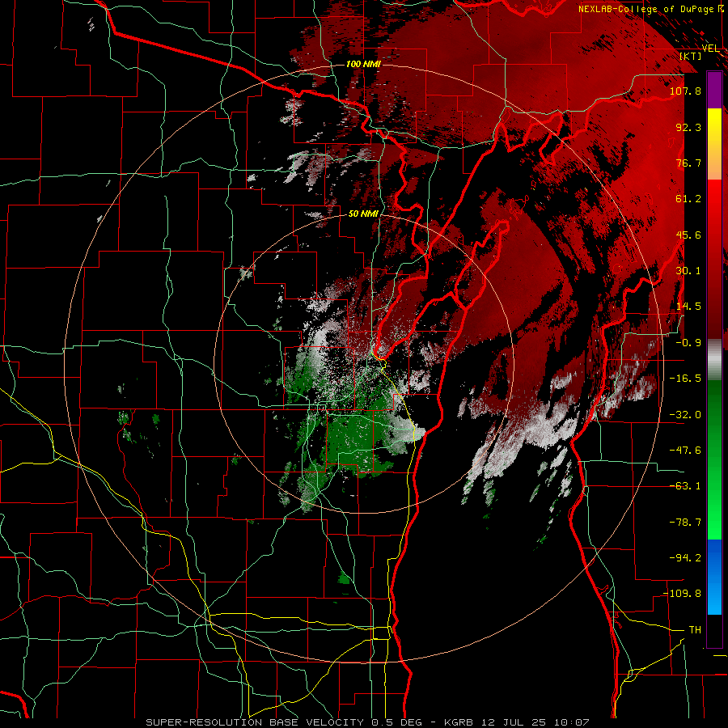Image resolution: width=728 pixels, height=728 pixels.
Task: Click the 92.3 velocity scale value
Action: coord(688,127)
